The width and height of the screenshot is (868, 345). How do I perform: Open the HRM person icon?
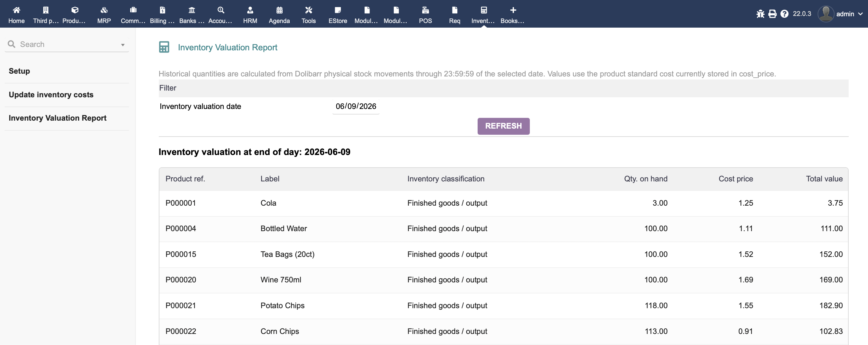point(250,10)
